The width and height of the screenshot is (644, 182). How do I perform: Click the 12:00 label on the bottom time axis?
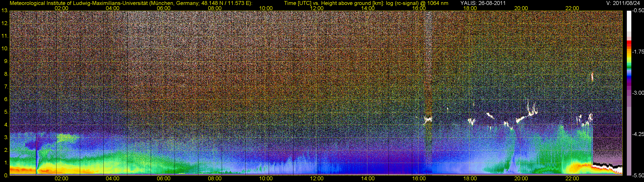click(x=317, y=179)
